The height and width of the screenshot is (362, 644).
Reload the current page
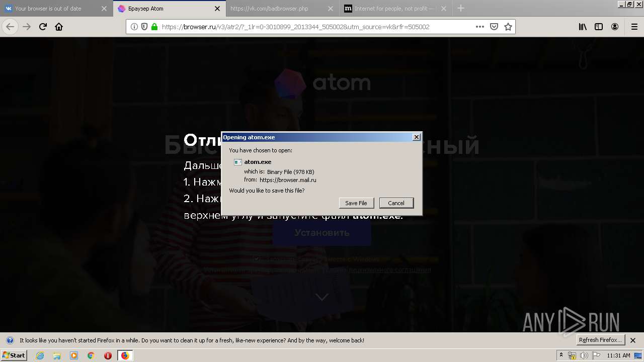(x=43, y=27)
